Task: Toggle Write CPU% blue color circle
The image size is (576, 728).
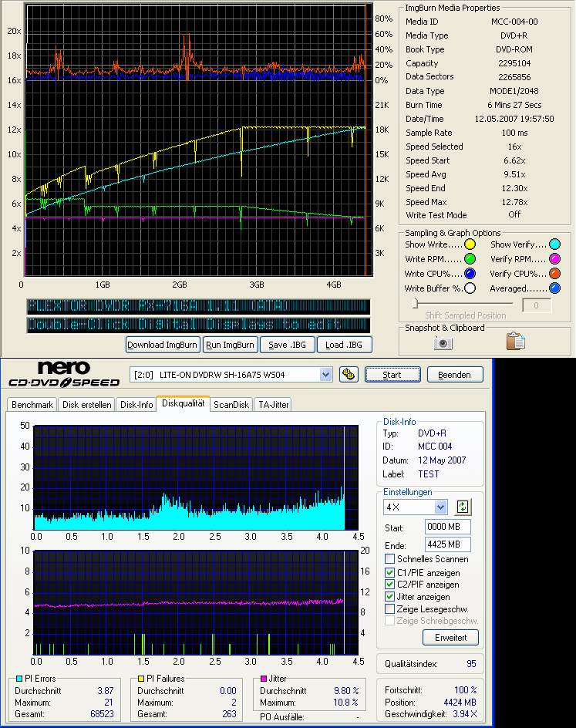Action: [x=470, y=274]
